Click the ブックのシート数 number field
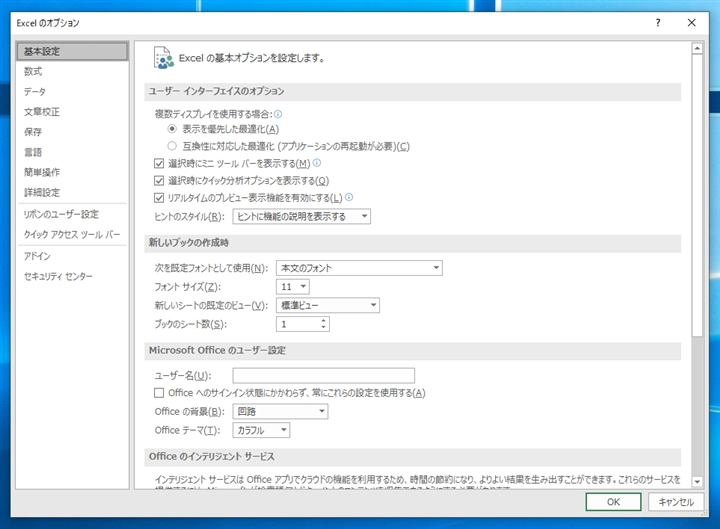 [298, 324]
